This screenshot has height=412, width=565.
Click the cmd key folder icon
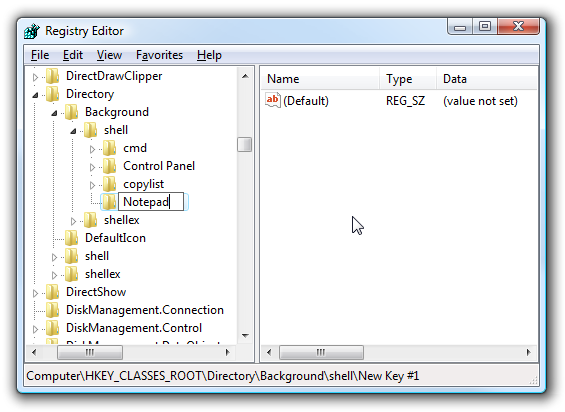tap(109, 148)
